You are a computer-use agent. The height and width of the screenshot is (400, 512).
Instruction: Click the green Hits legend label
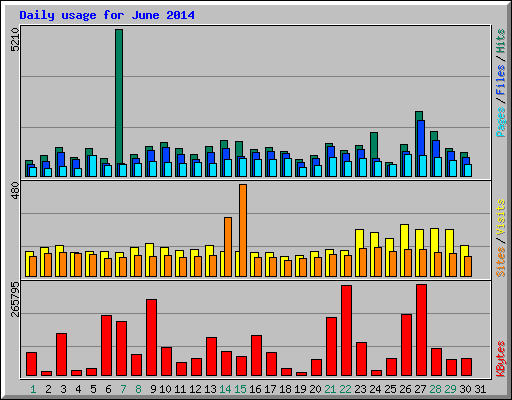point(500,41)
